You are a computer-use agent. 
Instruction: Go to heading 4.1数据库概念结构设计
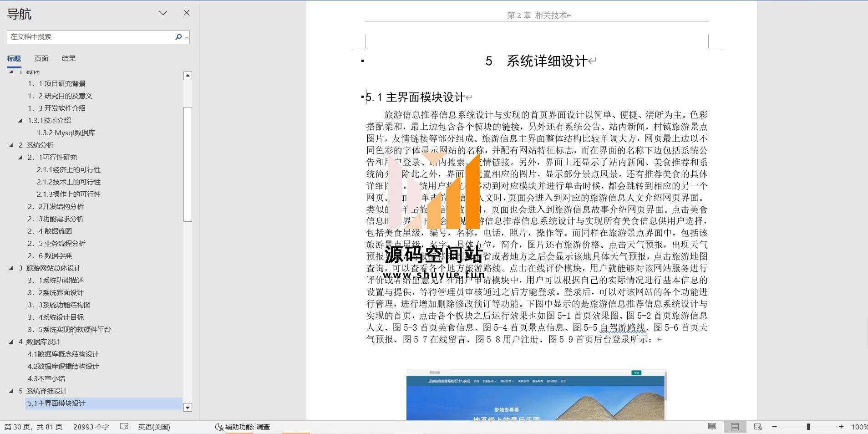[x=63, y=354]
